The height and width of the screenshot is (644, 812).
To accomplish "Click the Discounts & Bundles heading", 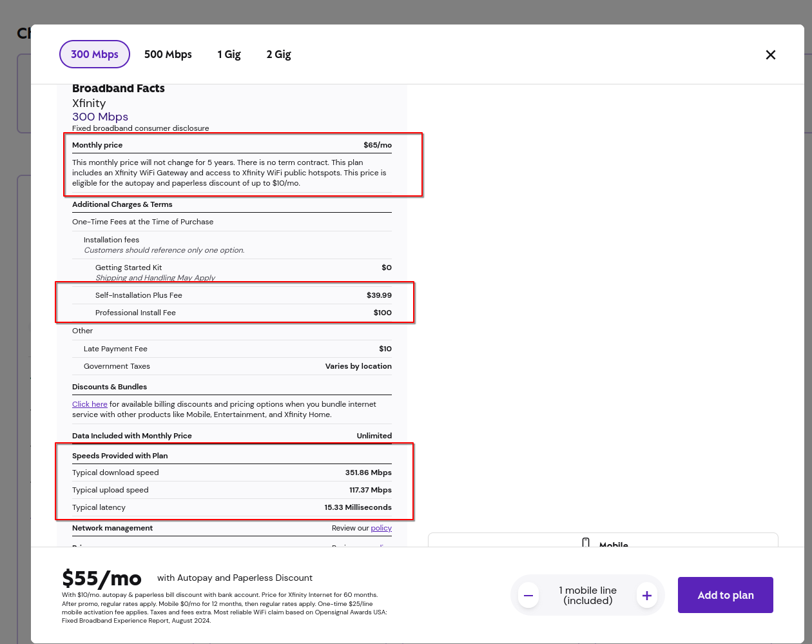I will pos(110,387).
